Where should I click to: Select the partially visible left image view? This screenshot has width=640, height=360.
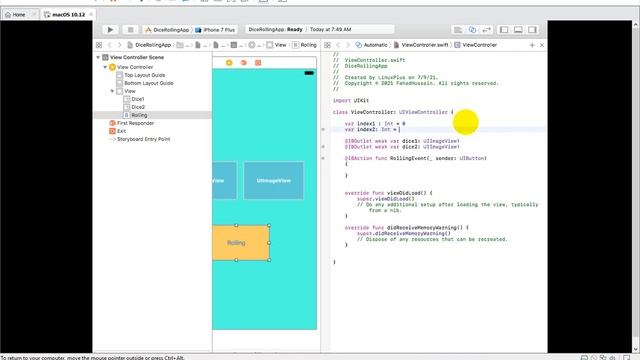[x=224, y=180]
